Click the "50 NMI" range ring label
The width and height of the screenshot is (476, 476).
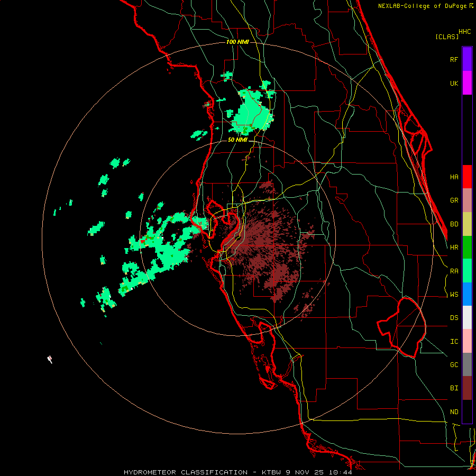237,140
